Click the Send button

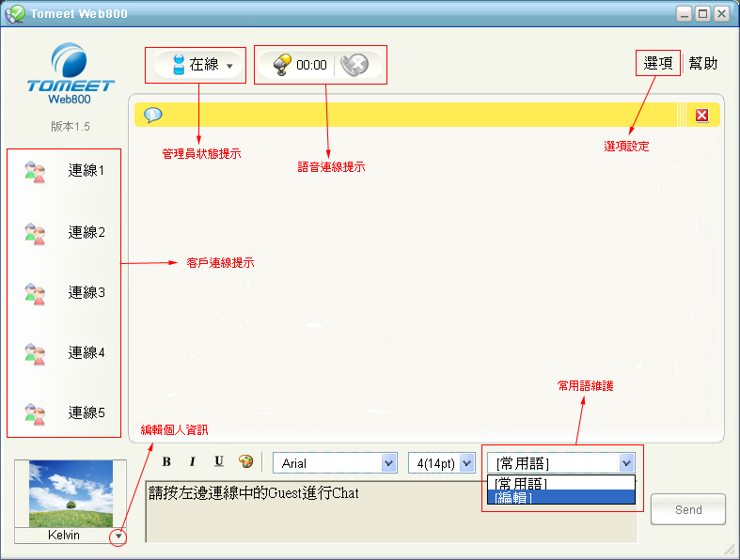click(x=687, y=509)
